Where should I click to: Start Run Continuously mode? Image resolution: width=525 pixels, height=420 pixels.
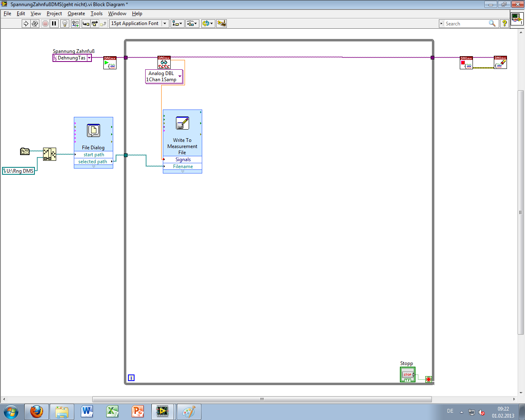tap(35, 23)
